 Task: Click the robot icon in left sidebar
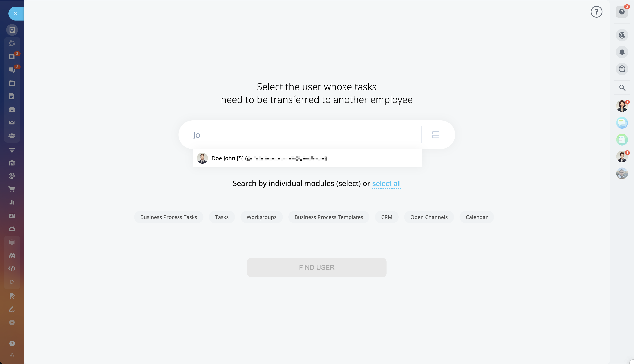point(12,229)
